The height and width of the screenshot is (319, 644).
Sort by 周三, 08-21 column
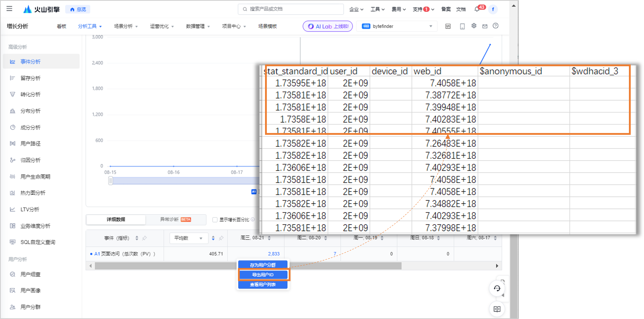tap(269, 238)
